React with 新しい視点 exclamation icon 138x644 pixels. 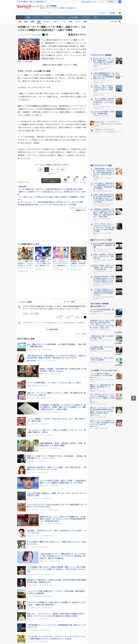pyautogui.click(x=83, y=180)
